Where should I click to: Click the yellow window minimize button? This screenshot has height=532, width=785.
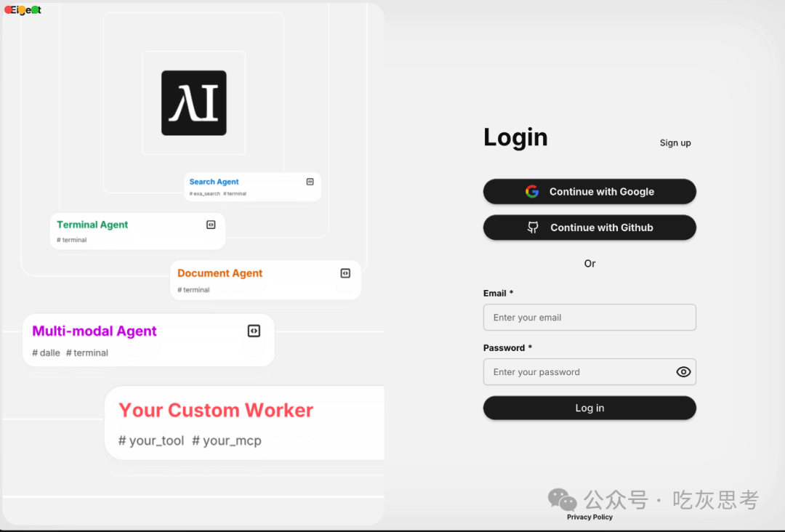click(22, 9)
